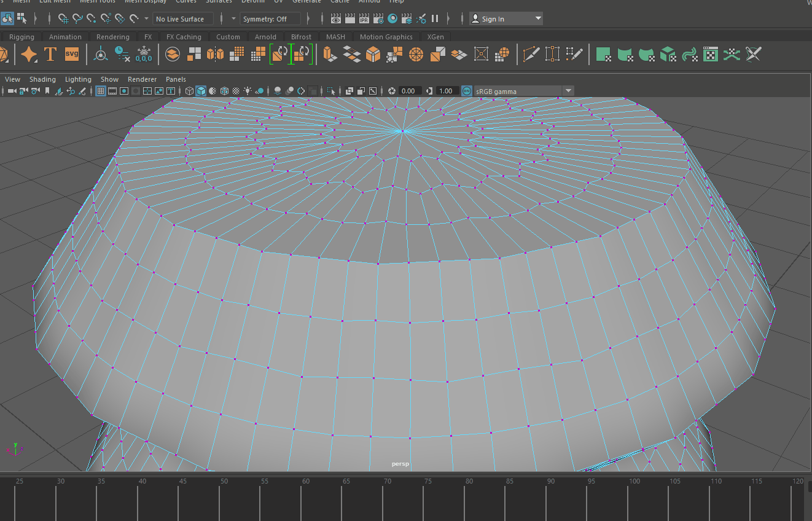Toggle the view transform ON button
The width and height of the screenshot is (812, 521).
pyautogui.click(x=466, y=91)
